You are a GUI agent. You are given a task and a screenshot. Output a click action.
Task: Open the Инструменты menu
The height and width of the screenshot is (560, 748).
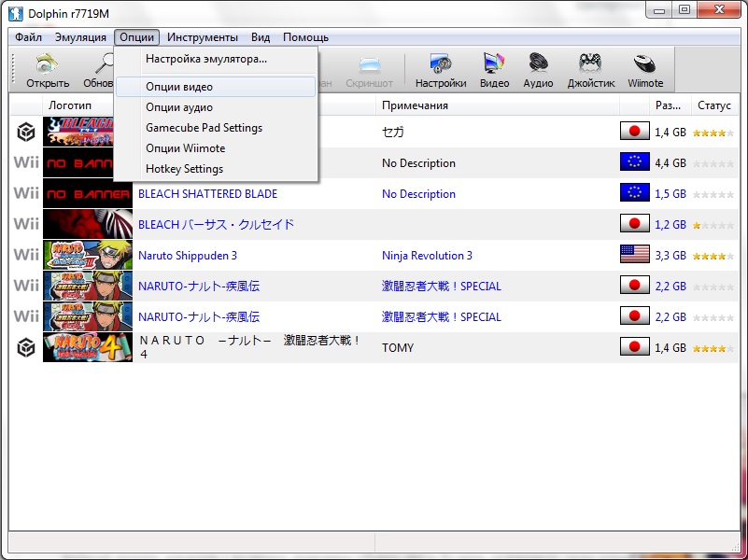coord(203,37)
